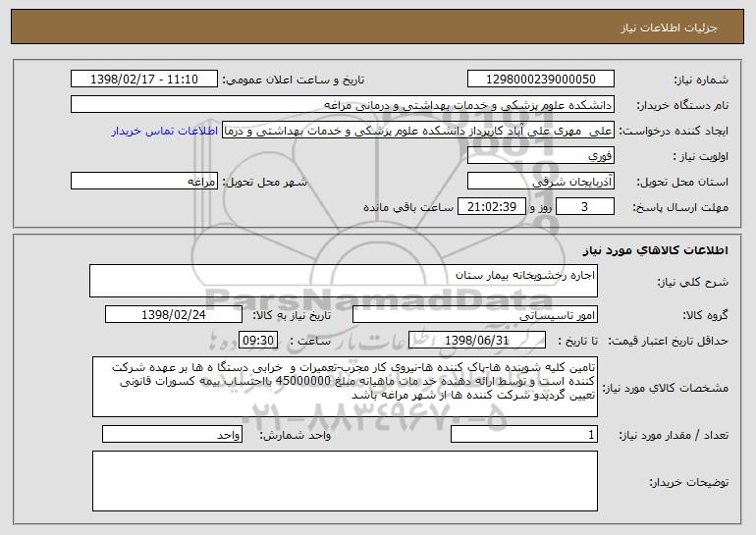Click the price validity date 1398/06/31

point(477,341)
